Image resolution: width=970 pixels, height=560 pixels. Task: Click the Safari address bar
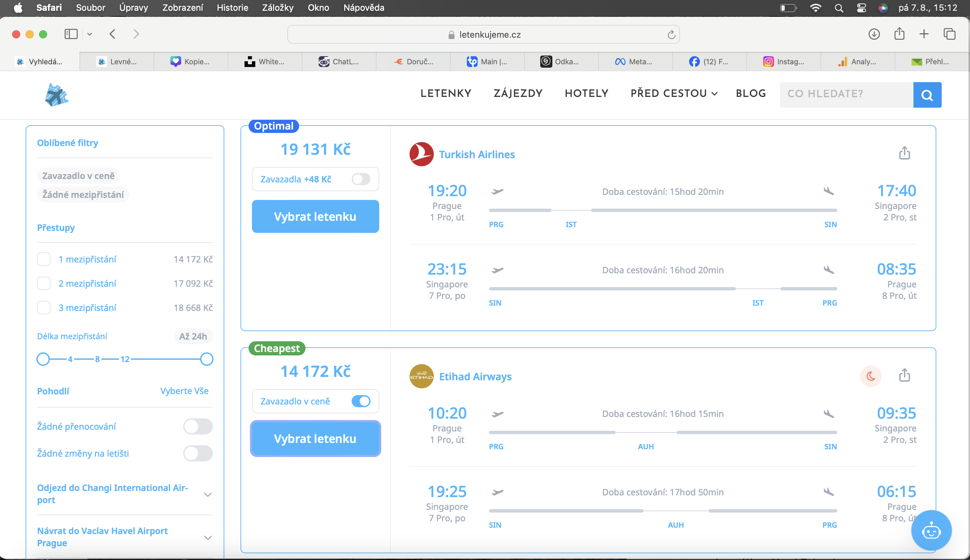pos(483,35)
